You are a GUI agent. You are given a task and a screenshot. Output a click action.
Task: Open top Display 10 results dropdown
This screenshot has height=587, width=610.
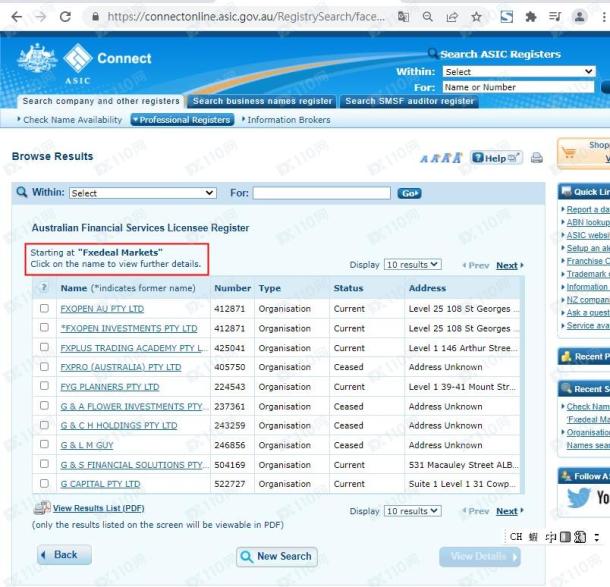coord(412,265)
